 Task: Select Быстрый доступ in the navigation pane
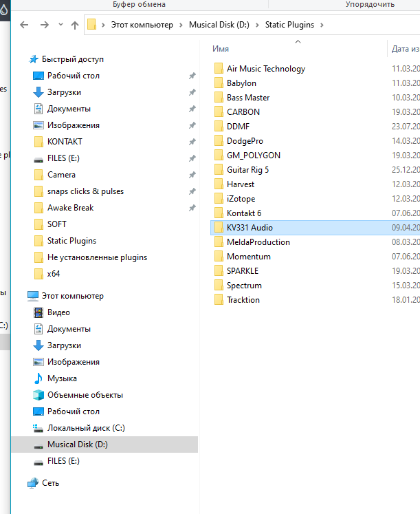pos(73,59)
